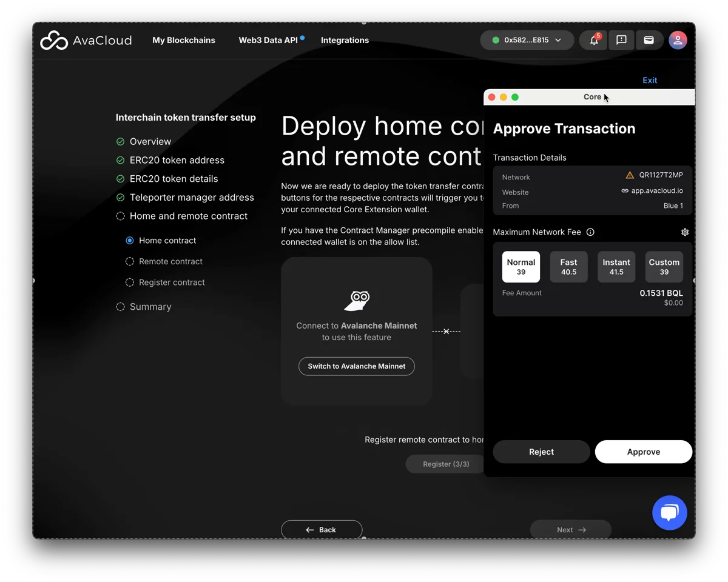Click the dashed circle beside Home and remote contract

click(x=120, y=216)
